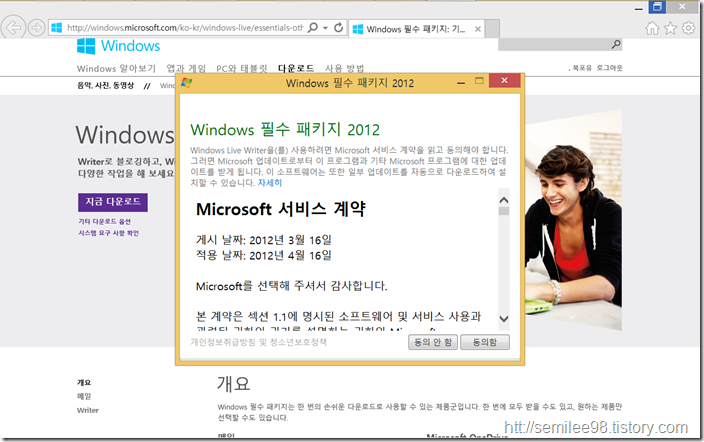Open the PC와 태블릿 menu

pos(242,68)
